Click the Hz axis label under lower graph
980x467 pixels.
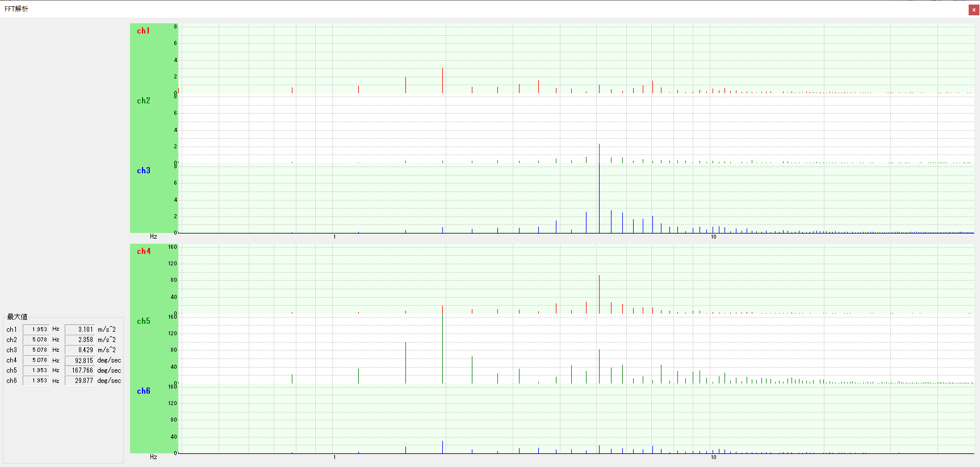153,457
